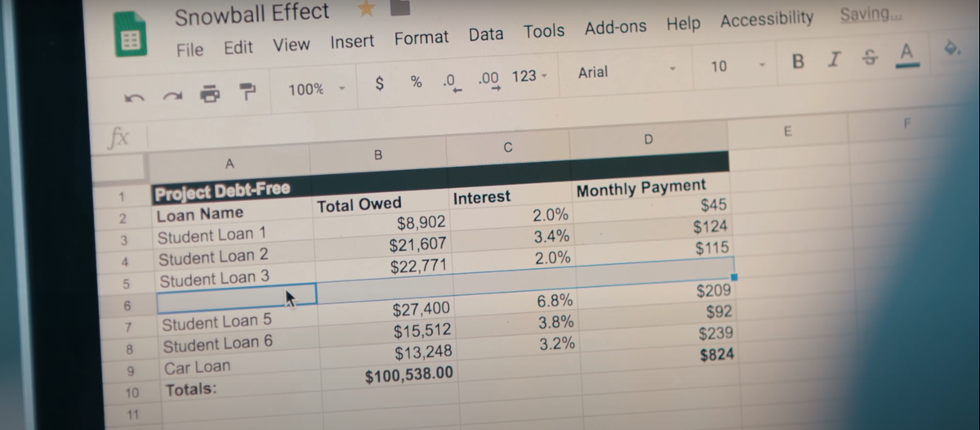980x430 pixels.
Task: Open the 123 number format dropdown
Action: tap(529, 77)
